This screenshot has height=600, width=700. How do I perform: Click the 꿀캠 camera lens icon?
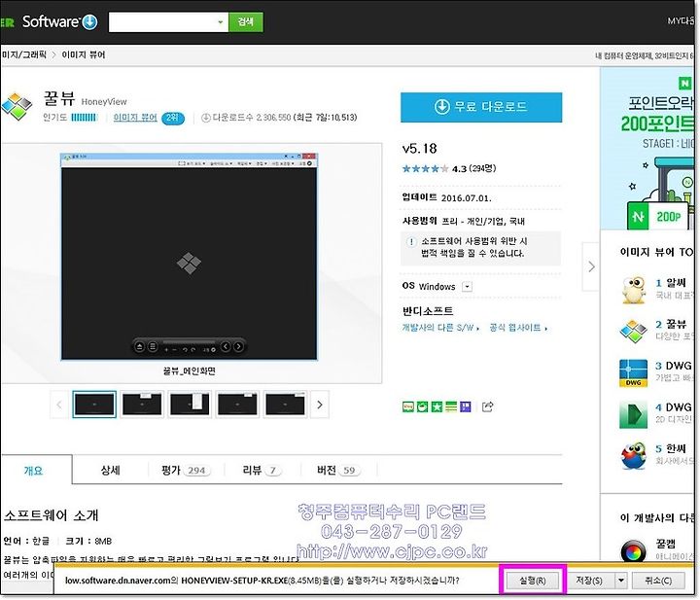tap(633, 551)
